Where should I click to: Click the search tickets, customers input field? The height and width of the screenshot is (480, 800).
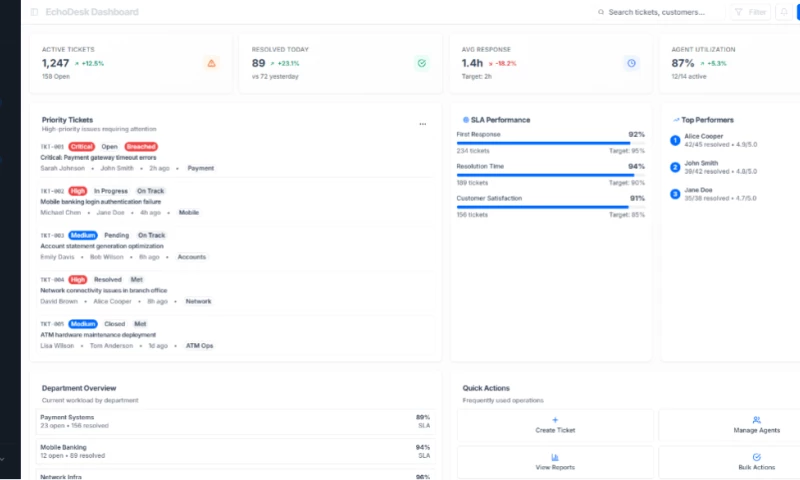(655, 12)
